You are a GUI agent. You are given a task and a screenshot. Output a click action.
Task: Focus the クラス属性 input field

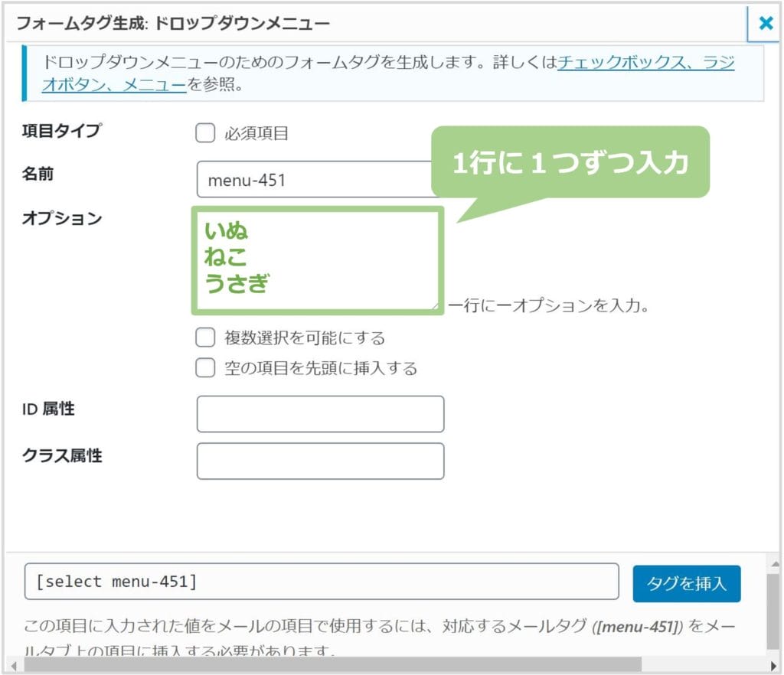point(321,461)
